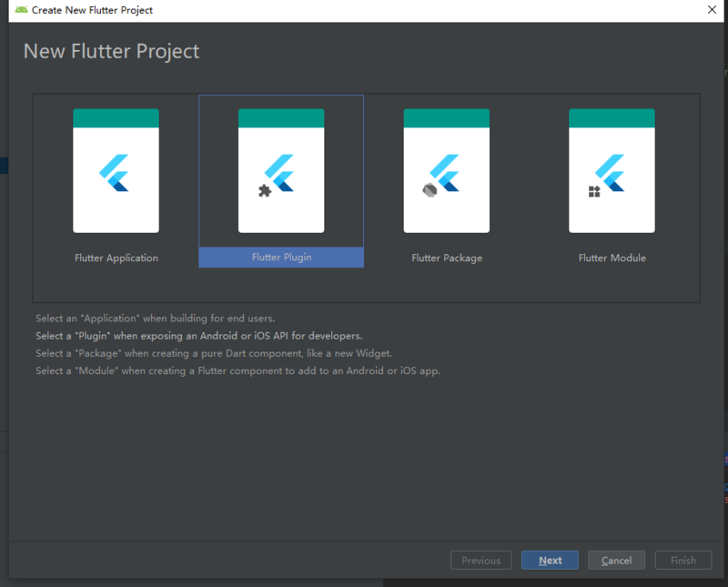This screenshot has width=728, height=587.
Task: Click the grid blocks badge on Module card
Action: [594, 191]
